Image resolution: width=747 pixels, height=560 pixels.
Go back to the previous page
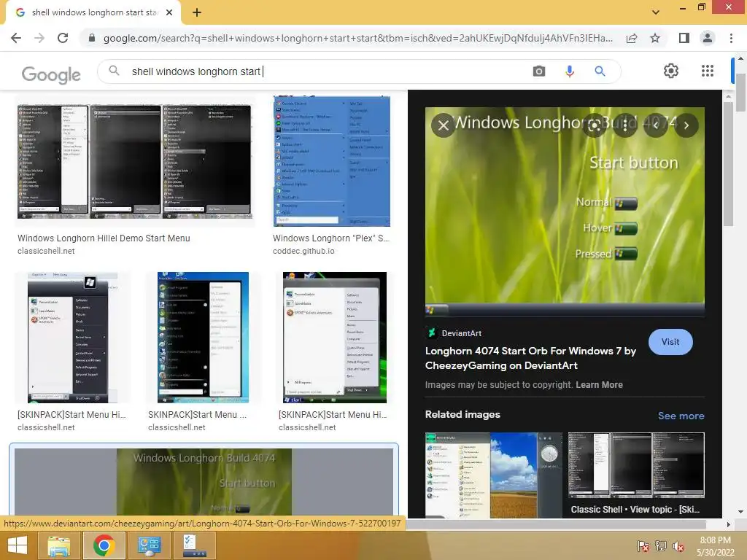16,38
